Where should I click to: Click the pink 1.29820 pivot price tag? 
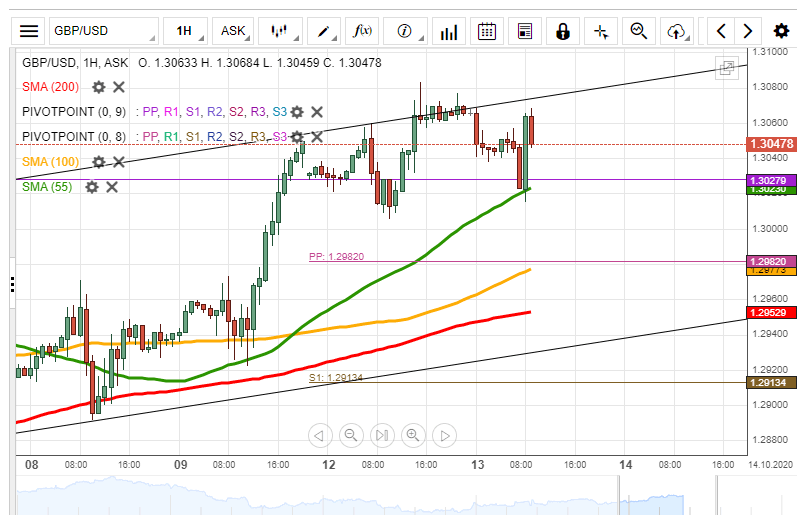pos(772,262)
